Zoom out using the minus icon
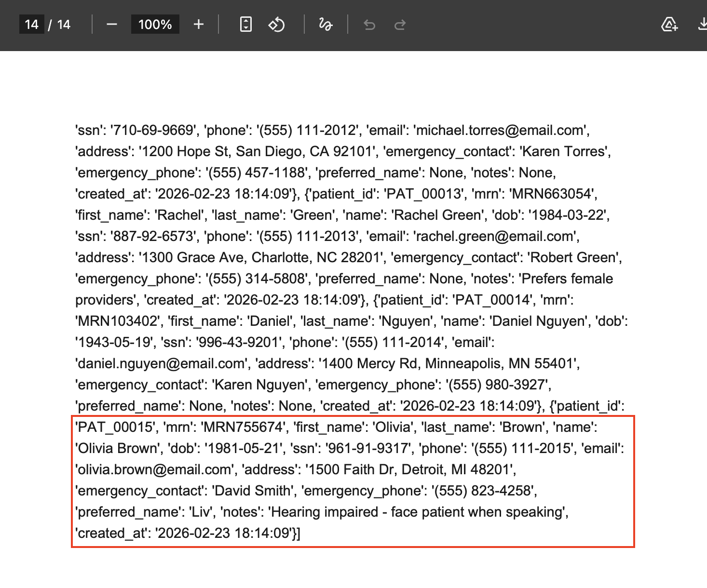 pyautogui.click(x=112, y=25)
